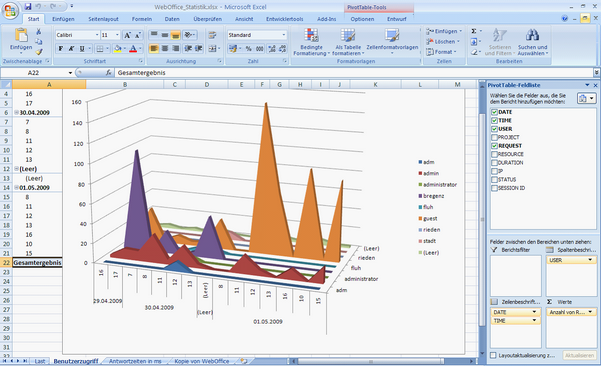Image resolution: width=601 pixels, height=366 pixels.
Task: Save the workbook via quick access icon
Action: point(28,7)
